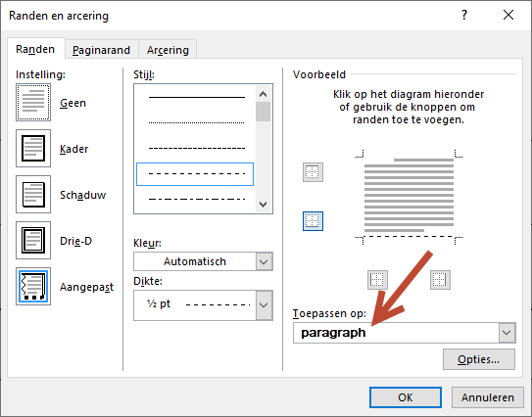Toggle the bottom border button in preview
Image resolution: width=532 pixels, height=417 pixels.
313,221
